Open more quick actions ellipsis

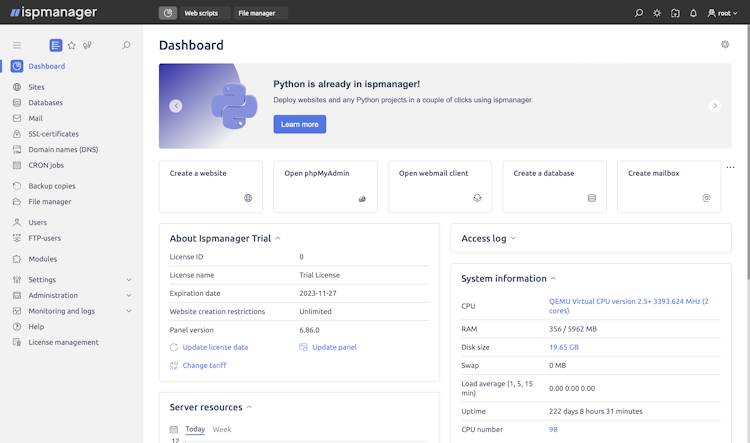point(730,167)
